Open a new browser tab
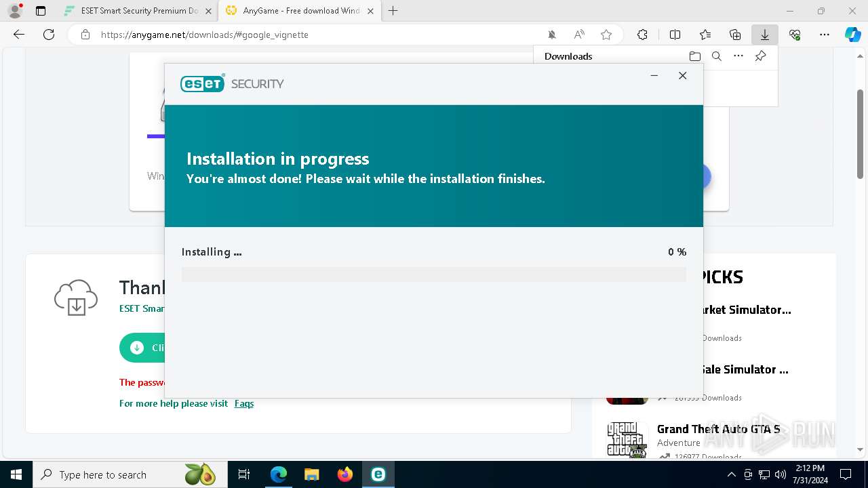The height and width of the screenshot is (488, 868). point(393,11)
